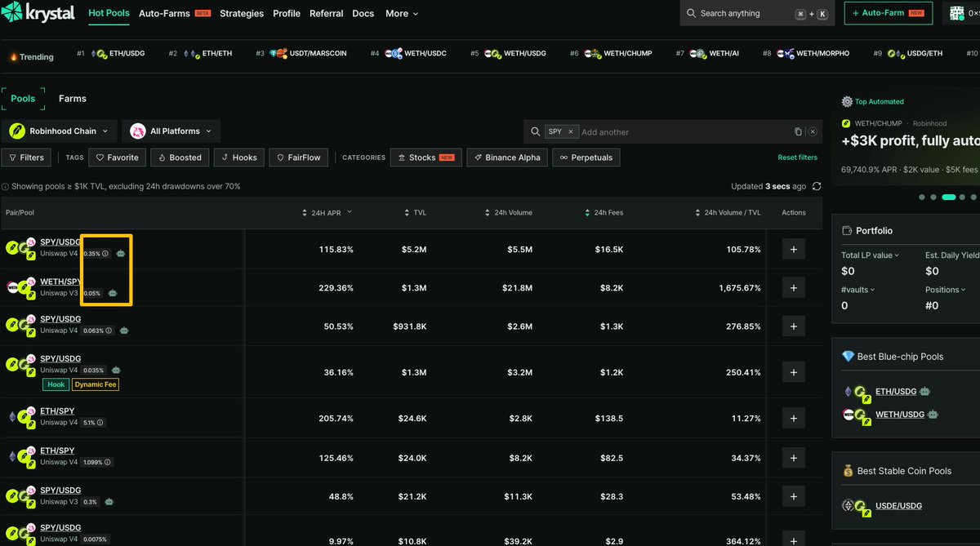Click plus action in the 50.53% APR row
Image resolution: width=980 pixels, height=546 pixels.
pyautogui.click(x=793, y=326)
